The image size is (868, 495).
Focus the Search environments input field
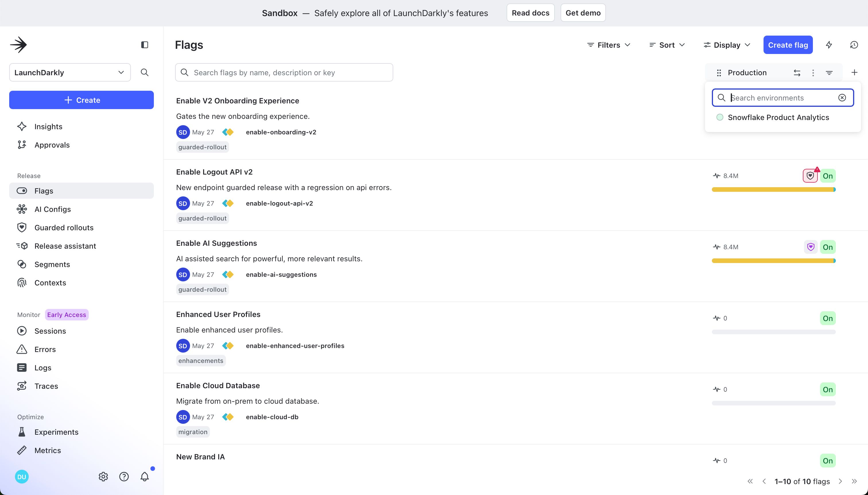783,98
